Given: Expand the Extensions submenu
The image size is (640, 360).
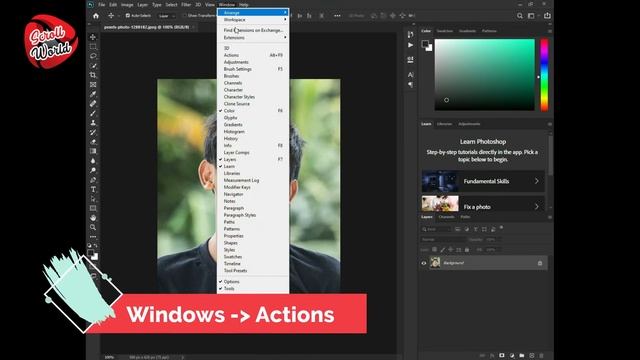Looking at the screenshot, I should click(253, 38).
